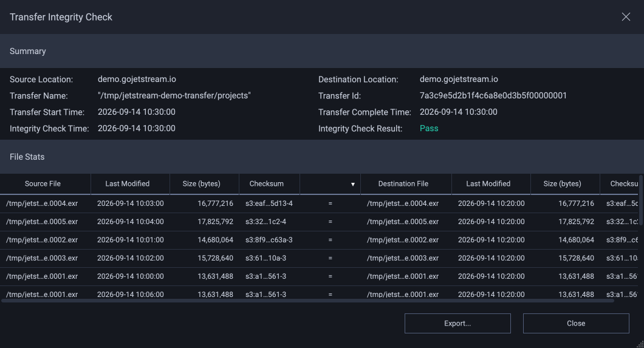
Task: Click the timestamp 2026-09-14 10:02:00
Action: (130, 258)
